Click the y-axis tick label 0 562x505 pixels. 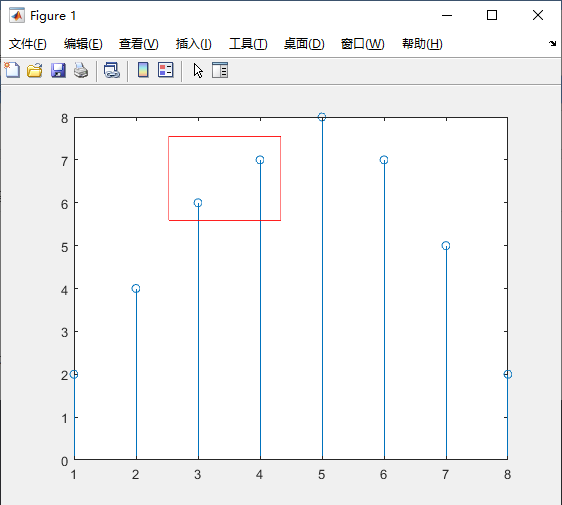64,462
